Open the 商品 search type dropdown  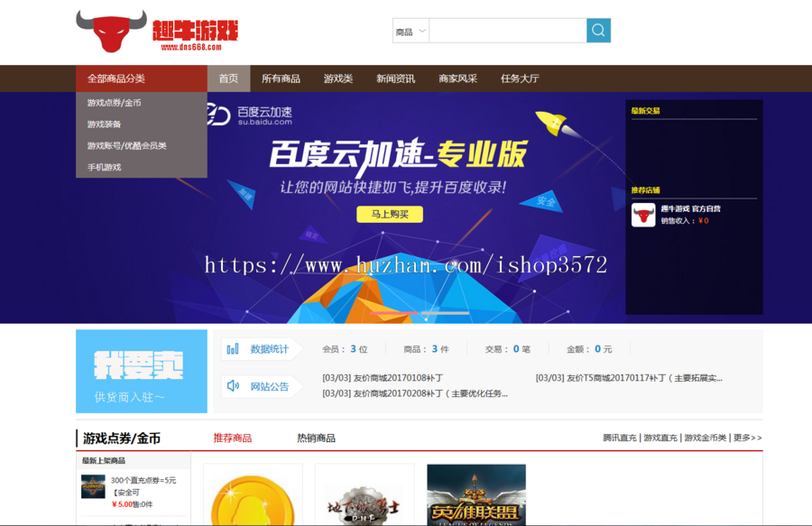click(411, 31)
